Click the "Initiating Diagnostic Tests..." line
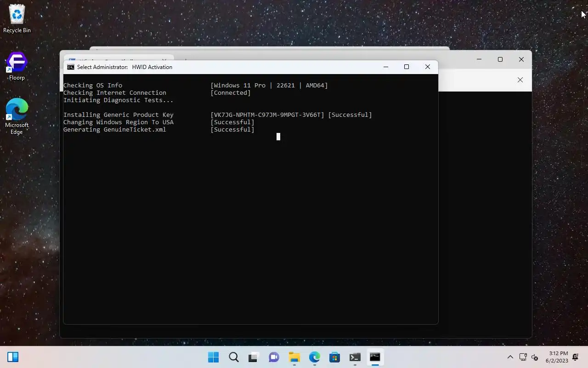 (119, 100)
